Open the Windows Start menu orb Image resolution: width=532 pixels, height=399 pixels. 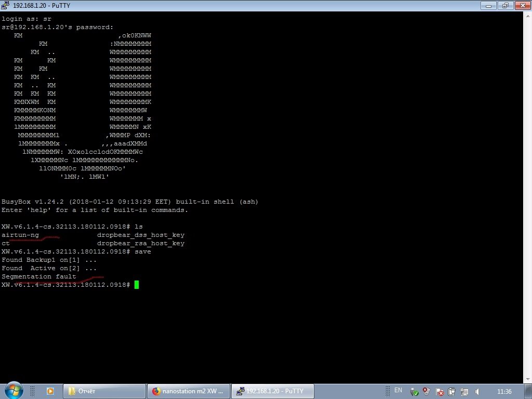pos(14,391)
